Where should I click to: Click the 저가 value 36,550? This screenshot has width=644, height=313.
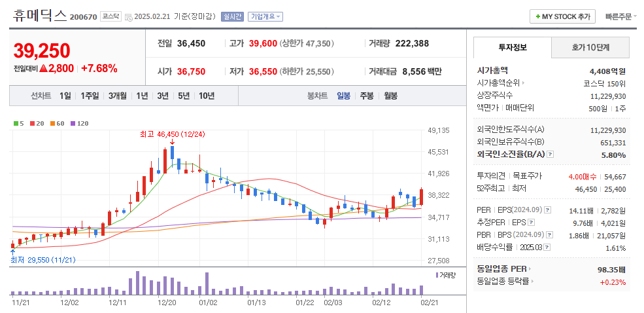pyautogui.click(x=263, y=72)
